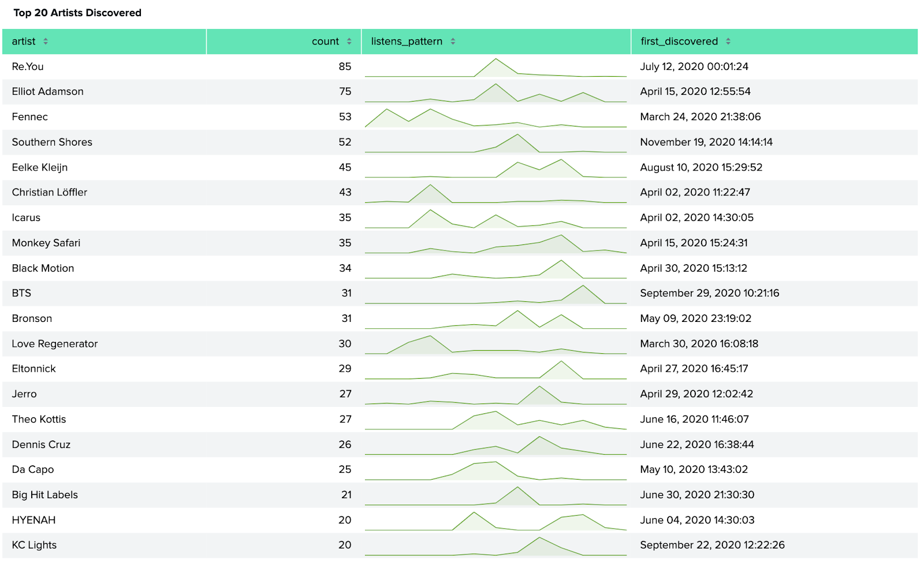Viewport: 924px width, 567px height.
Task: Click the KC Lights artist name
Action: [x=35, y=545]
